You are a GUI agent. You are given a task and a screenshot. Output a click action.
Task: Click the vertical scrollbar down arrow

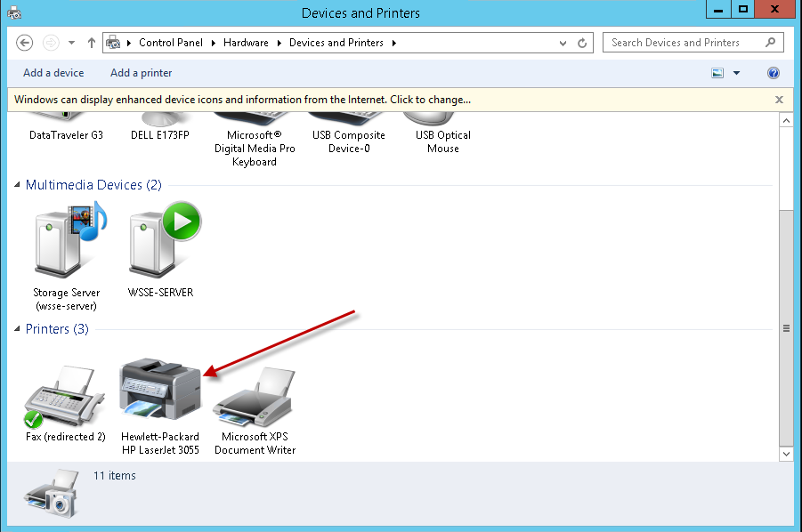pyautogui.click(x=785, y=454)
